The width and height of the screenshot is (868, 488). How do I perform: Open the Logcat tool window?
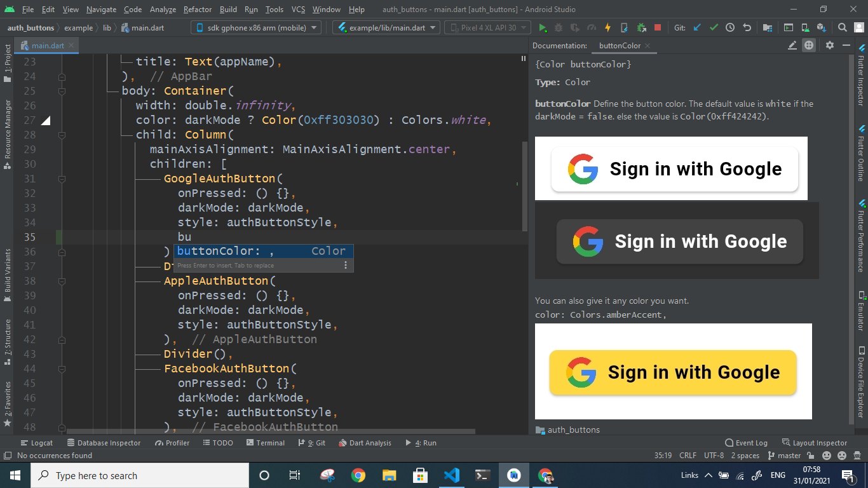37,443
